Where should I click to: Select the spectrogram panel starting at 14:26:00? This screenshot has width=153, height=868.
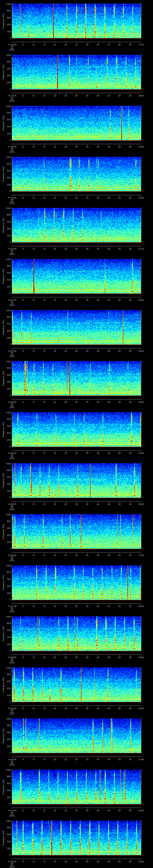tap(76, 531)
